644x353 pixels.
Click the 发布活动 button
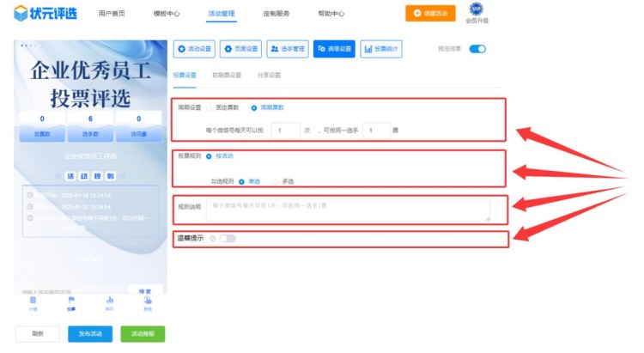(89, 333)
